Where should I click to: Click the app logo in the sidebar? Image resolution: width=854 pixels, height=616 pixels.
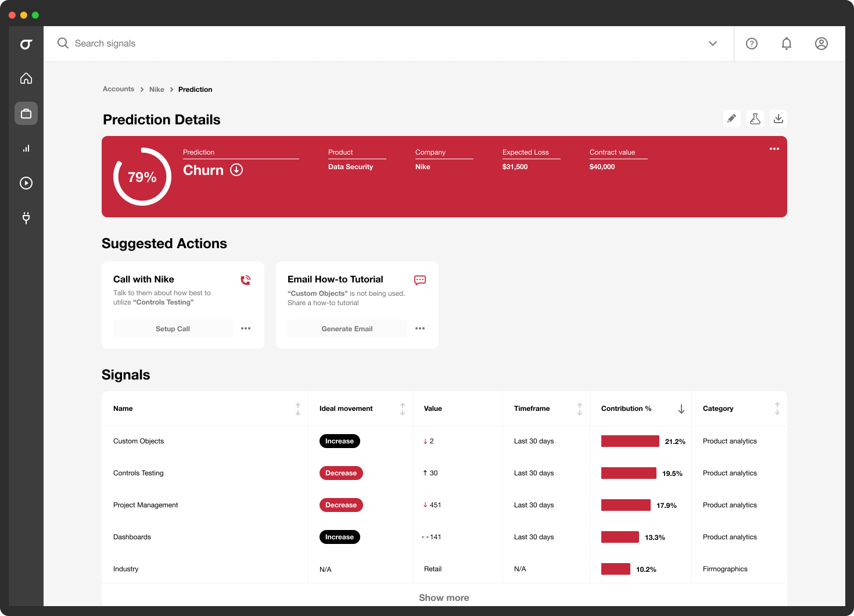[x=26, y=44]
